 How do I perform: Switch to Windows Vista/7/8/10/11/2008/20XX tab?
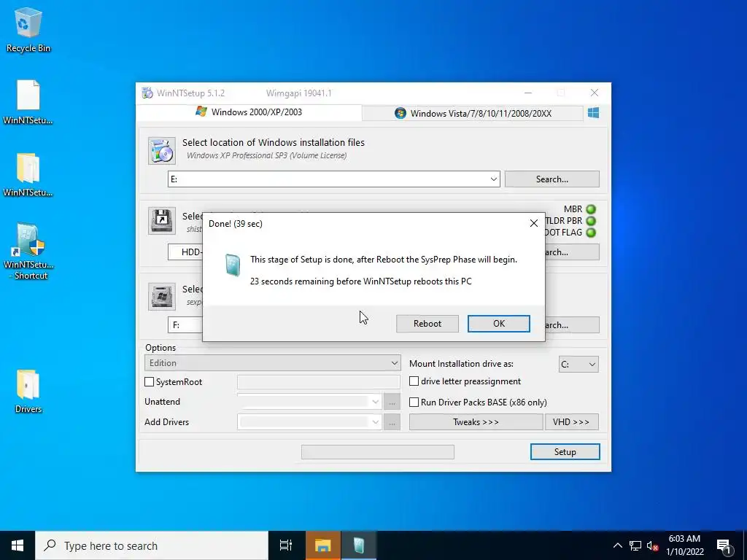[473, 113]
